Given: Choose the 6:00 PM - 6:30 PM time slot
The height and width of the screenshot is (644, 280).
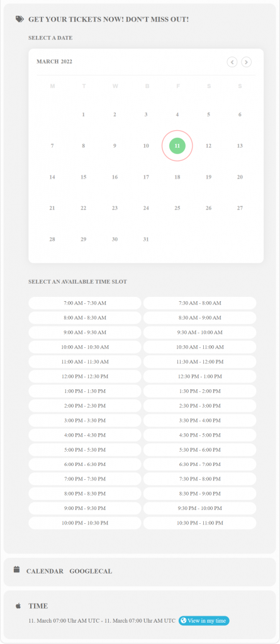Looking at the screenshot, I should click(85, 465).
